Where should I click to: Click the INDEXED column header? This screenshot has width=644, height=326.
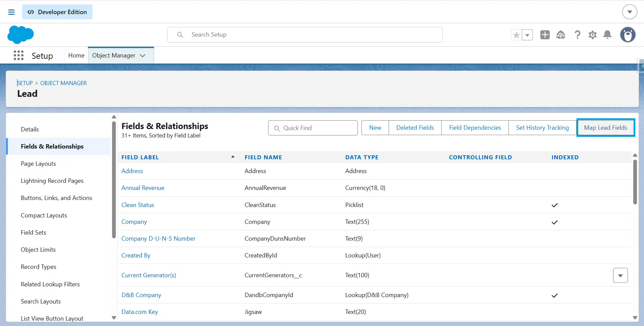coord(565,157)
